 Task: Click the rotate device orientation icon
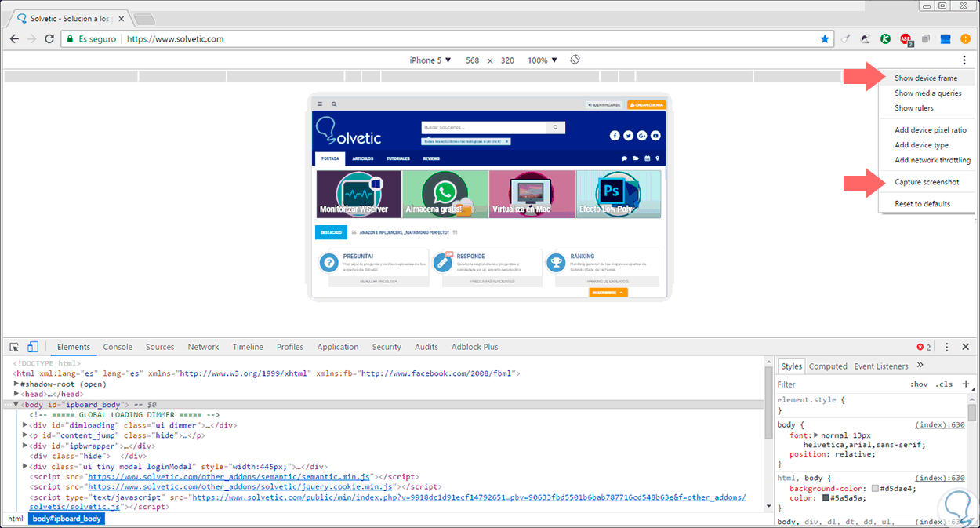coord(575,60)
